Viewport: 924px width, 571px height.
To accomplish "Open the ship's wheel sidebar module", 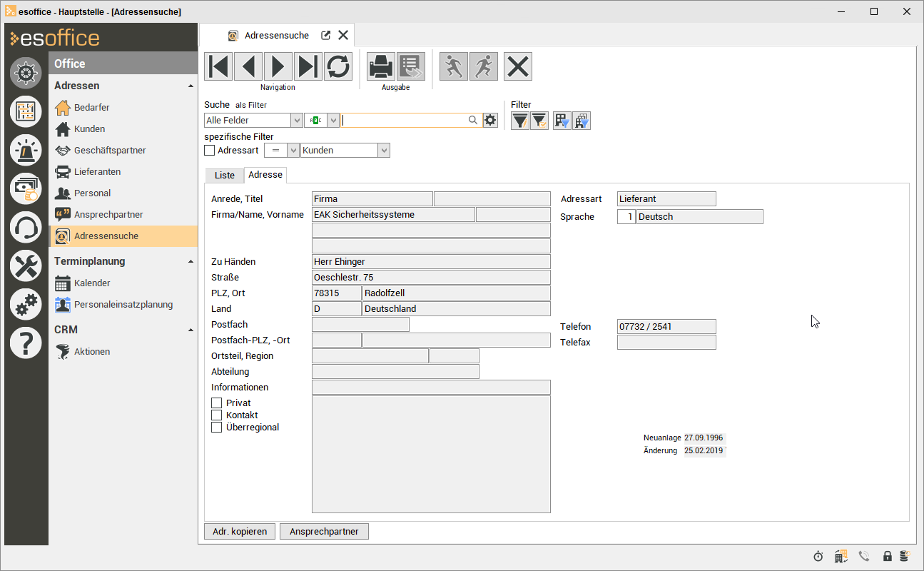I will pos(26,74).
